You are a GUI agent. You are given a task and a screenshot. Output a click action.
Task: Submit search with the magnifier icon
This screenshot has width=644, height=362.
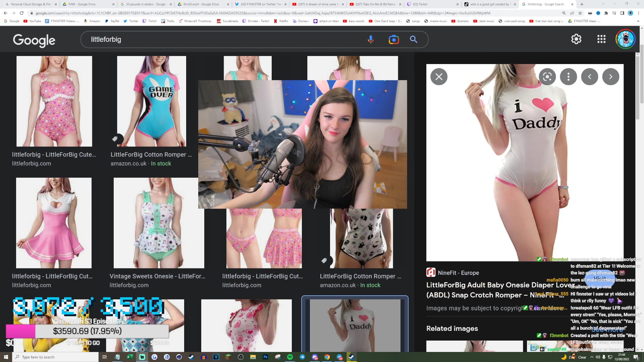point(414,40)
